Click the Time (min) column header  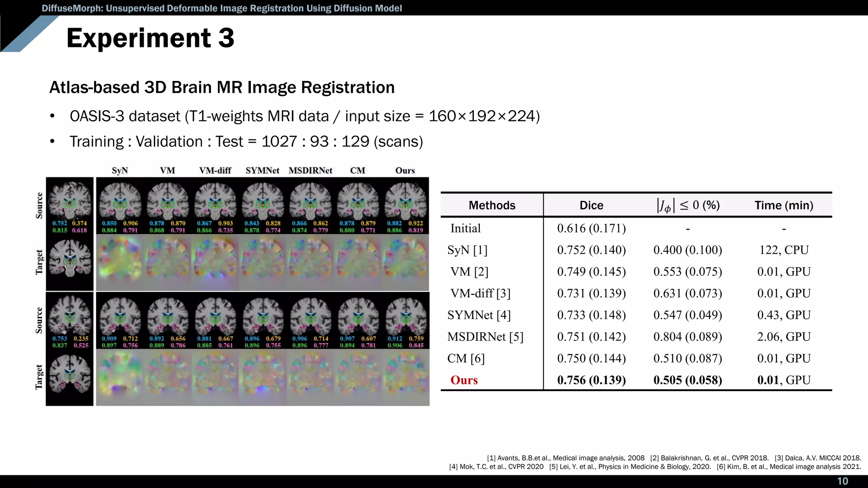click(x=784, y=205)
